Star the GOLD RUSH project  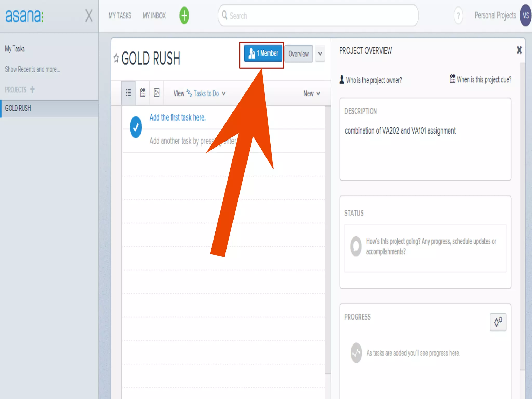116,58
